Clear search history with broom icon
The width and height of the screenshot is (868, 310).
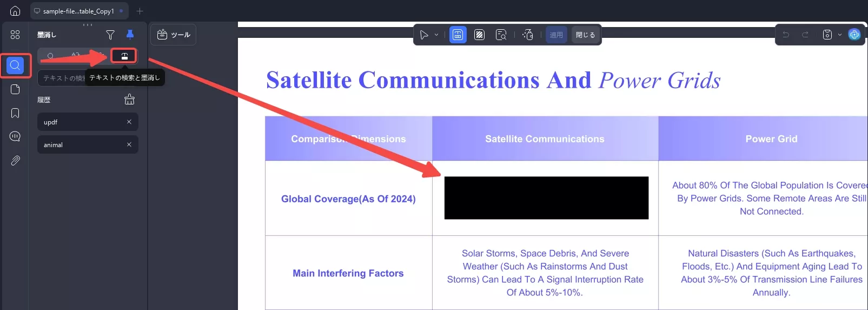129,100
